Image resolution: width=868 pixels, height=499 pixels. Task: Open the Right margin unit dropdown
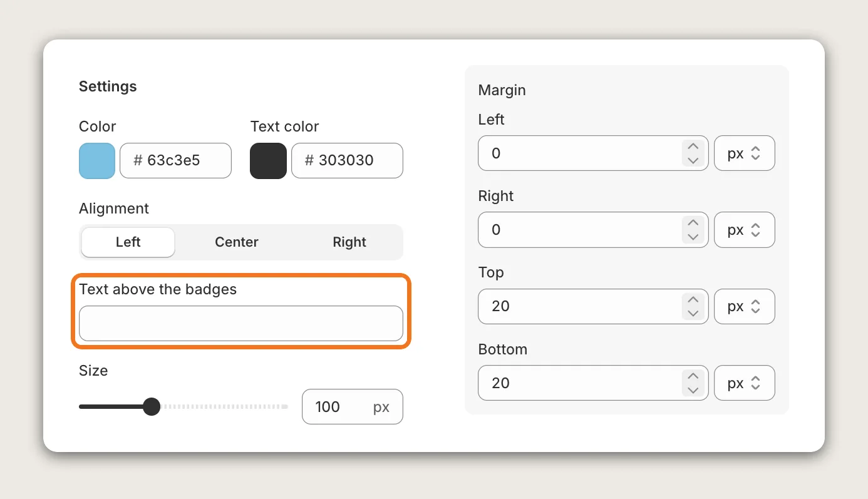click(x=745, y=230)
